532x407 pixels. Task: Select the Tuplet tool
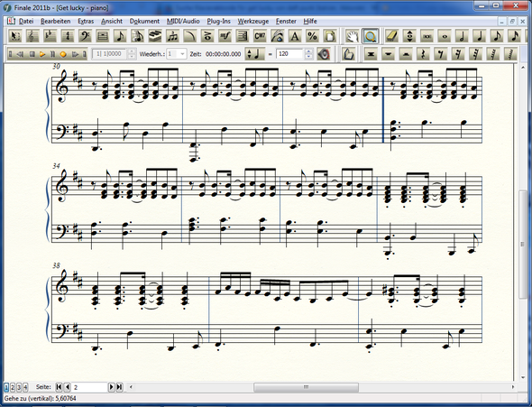[172, 35]
